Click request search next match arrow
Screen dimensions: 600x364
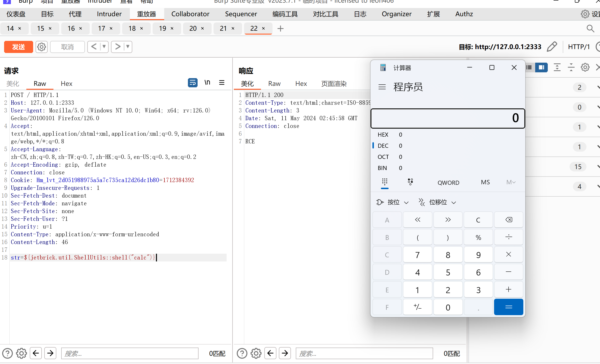coord(50,353)
